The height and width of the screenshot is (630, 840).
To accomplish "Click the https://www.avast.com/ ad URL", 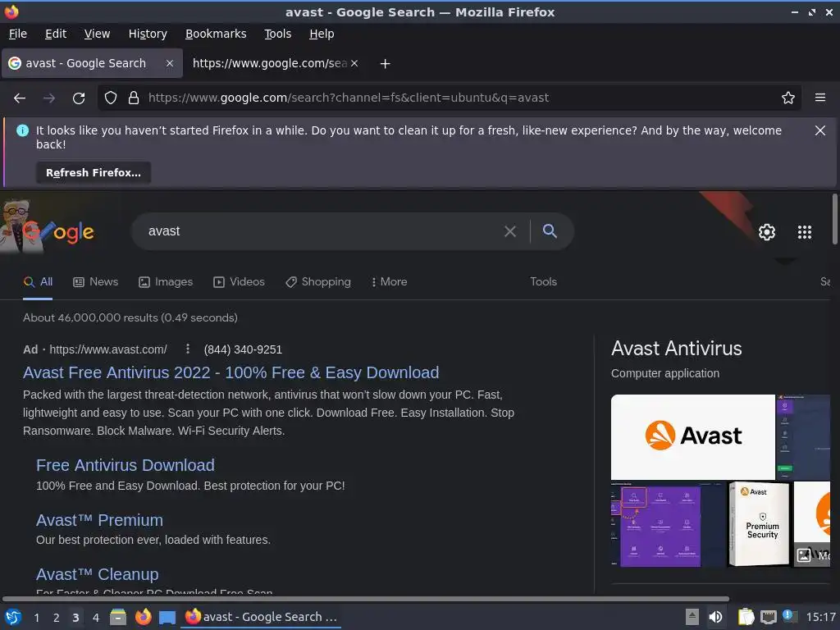I will point(108,349).
